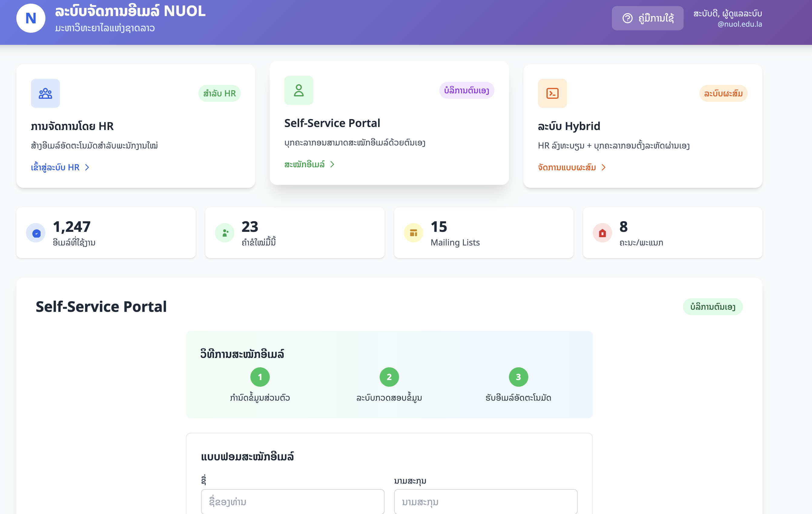812x514 pixels.
Task: Click the green new requests user icon
Action: tap(225, 233)
